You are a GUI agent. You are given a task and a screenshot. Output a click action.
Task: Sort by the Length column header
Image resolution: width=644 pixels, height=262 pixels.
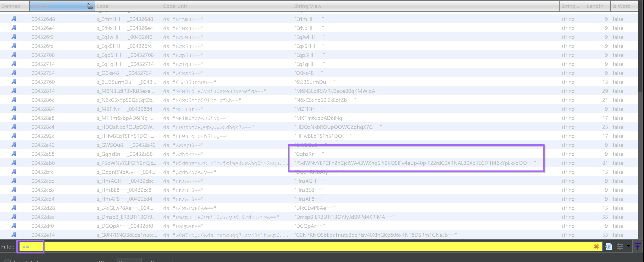click(x=595, y=6)
